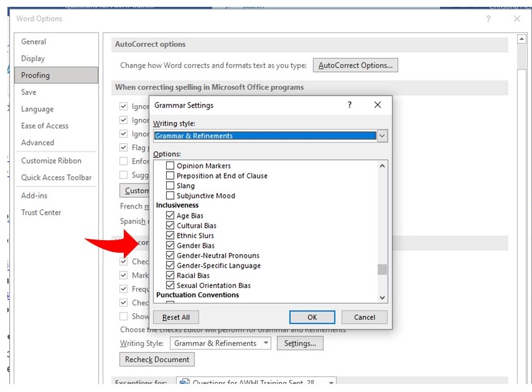The width and height of the screenshot is (532, 392).
Task: Enable the Opinion Markers checkbox
Action: pos(170,166)
